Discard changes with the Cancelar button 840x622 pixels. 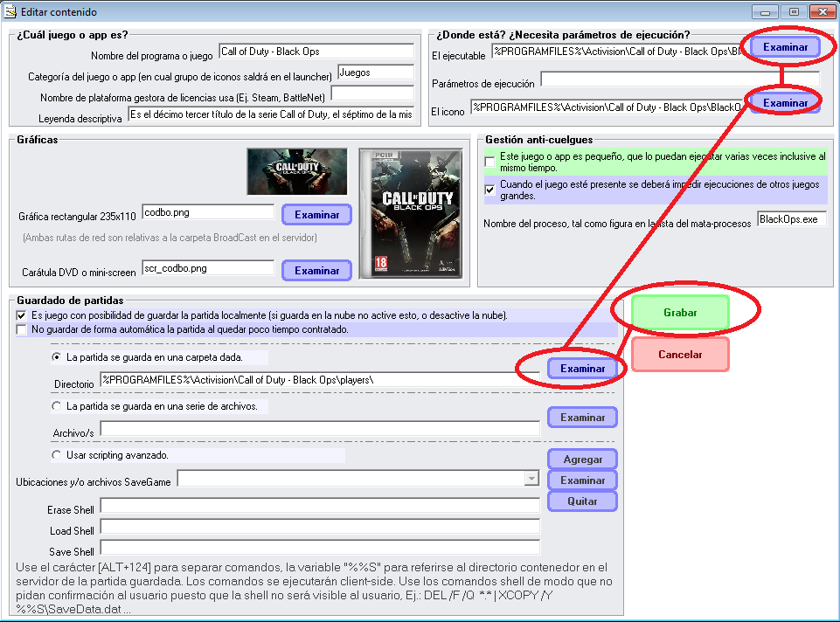click(x=680, y=355)
